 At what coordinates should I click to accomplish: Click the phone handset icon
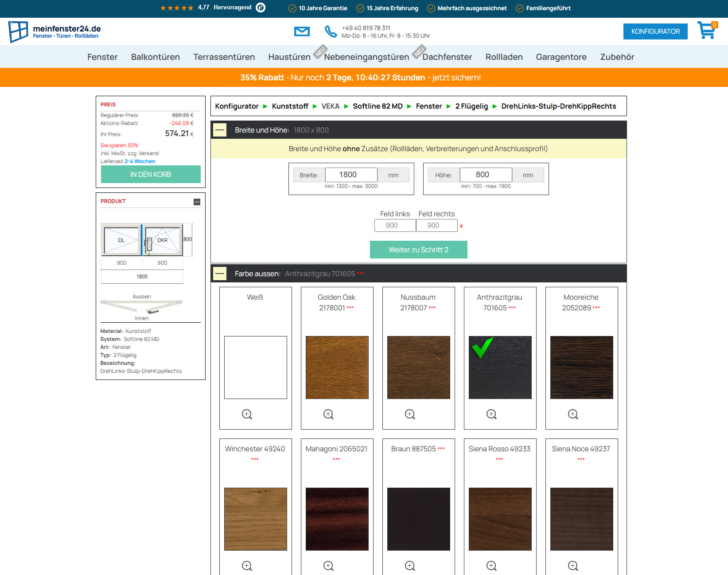point(331,31)
